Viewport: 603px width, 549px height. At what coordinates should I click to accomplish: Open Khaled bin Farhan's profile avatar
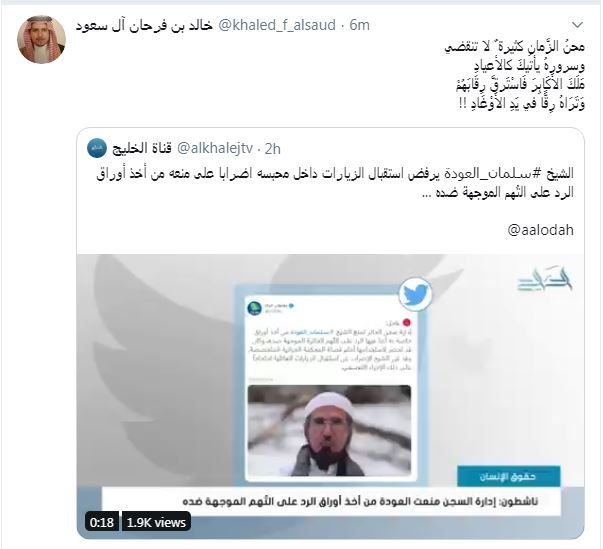tap(42, 39)
